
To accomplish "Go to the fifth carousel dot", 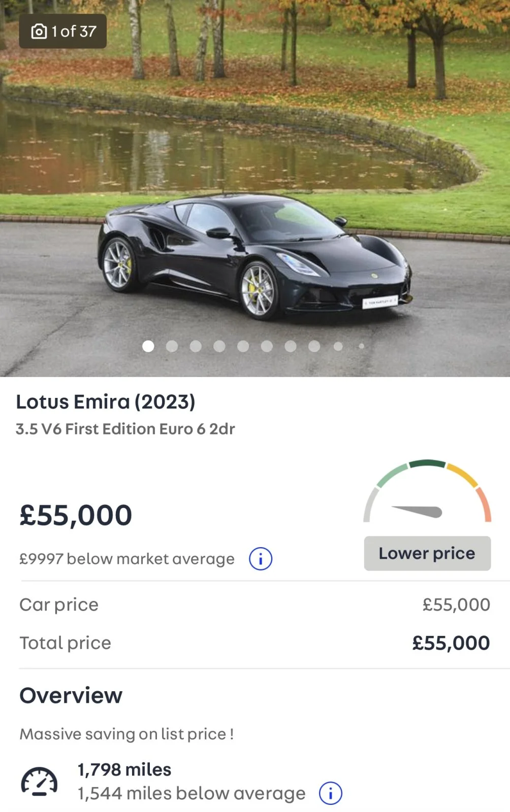I will coord(243,346).
